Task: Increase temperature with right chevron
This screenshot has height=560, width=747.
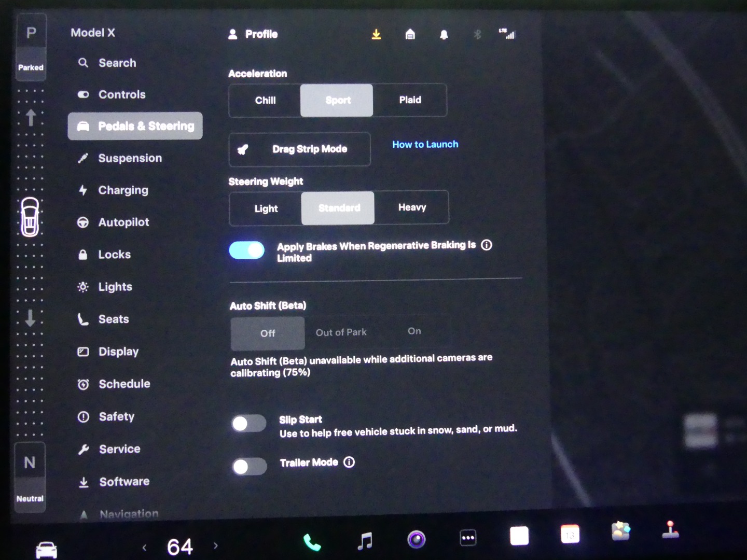Action: pos(216,545)
